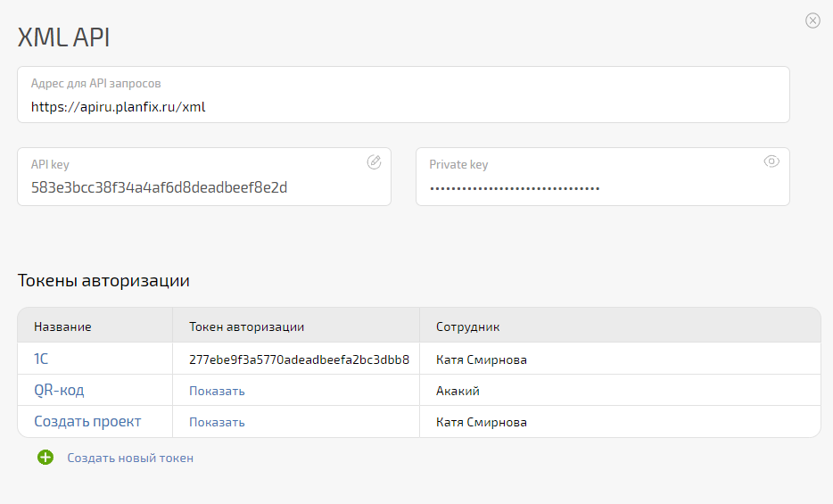The width and height of the screenshot is (833, 504).
Task: Click the Токены авторизации section heading
Action: click(103, 280)
